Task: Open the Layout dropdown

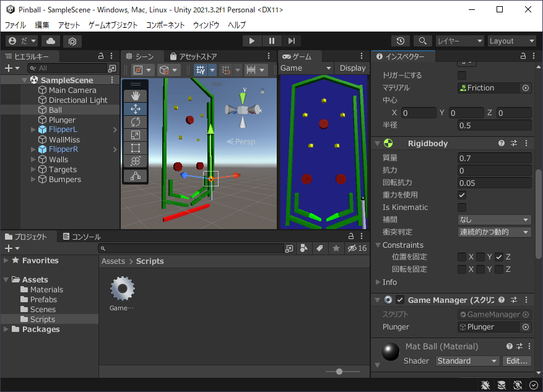Action: pos(511,41)
